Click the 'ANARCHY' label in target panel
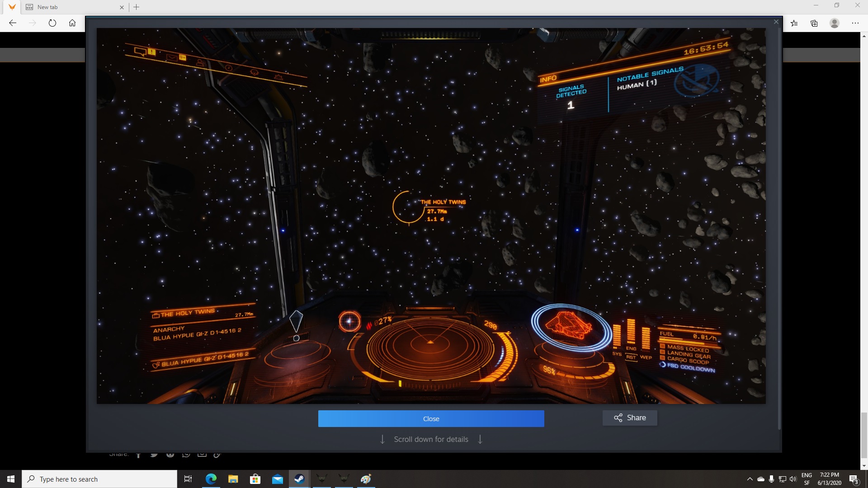Image resolution: width=868 pixels, height=488 pixels. tap(169, 329)
